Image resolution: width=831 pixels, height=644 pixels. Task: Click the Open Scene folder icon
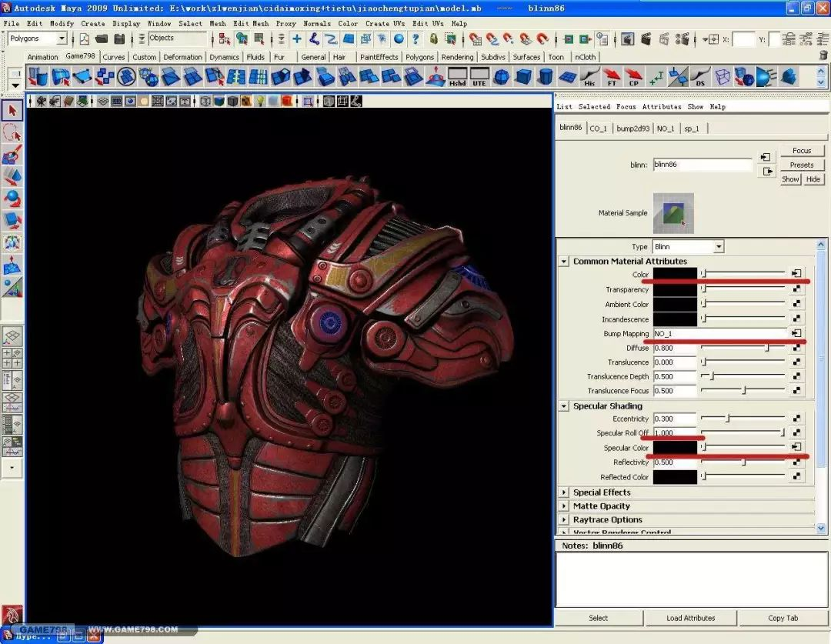coord(101,38)
